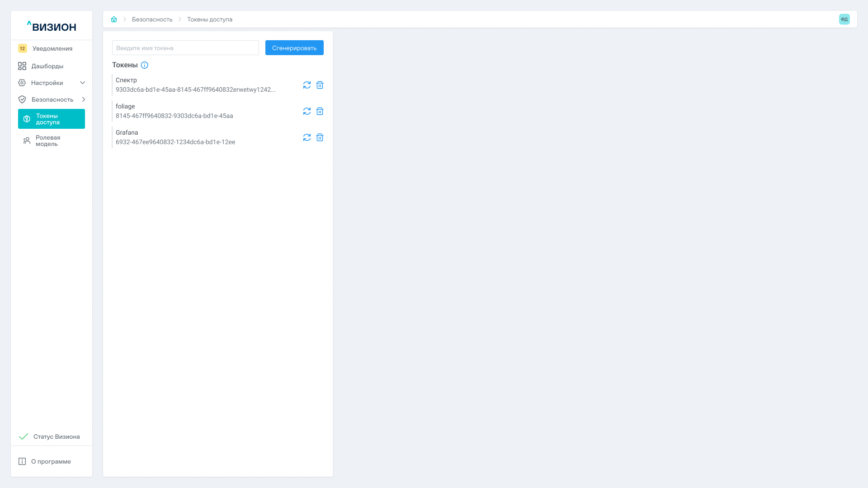868x488 pixels.
Task: Click the info icon beside Токены
Action: pos(145,65)
